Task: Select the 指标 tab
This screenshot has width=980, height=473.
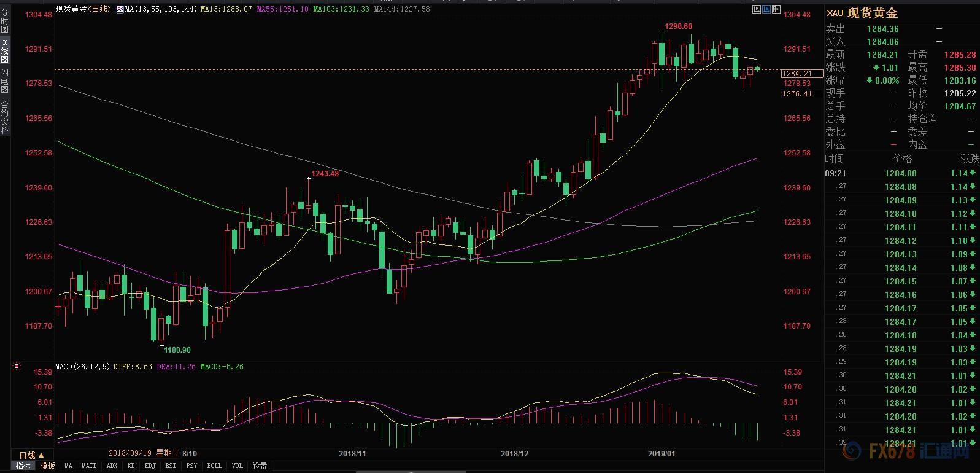Action: point(23,466)
